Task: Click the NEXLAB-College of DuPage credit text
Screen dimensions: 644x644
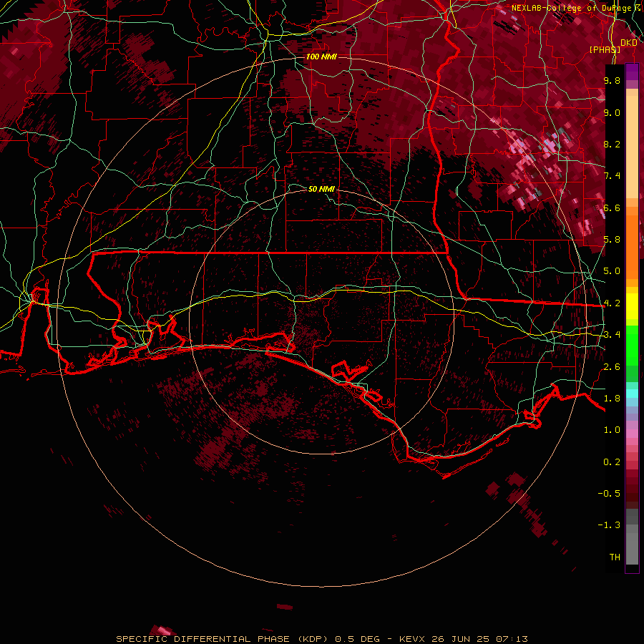Action: click(571, 8)
